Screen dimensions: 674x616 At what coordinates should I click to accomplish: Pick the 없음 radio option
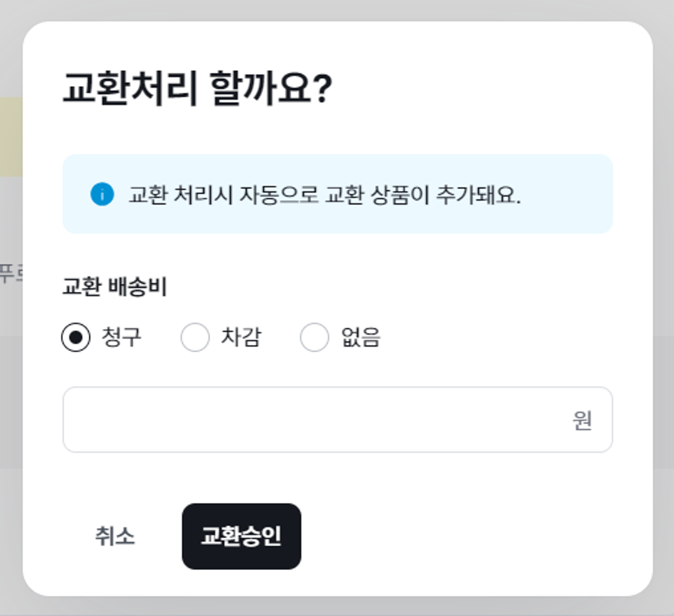click(x=314, y=337)
